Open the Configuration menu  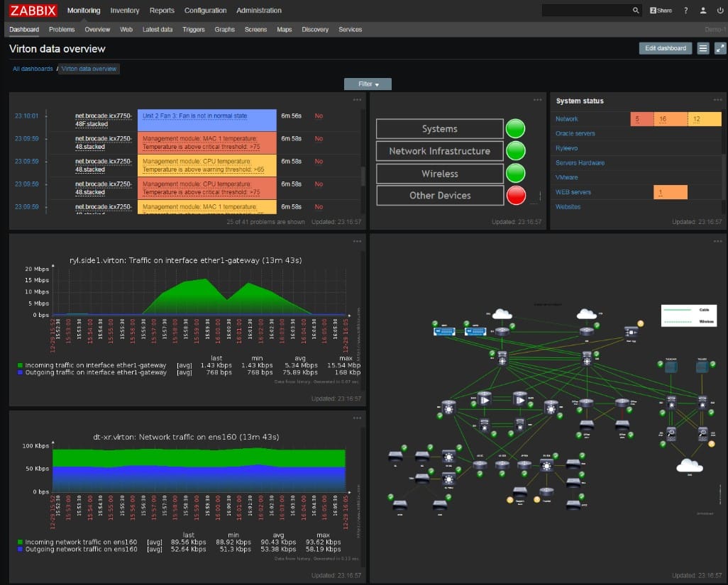205,10
